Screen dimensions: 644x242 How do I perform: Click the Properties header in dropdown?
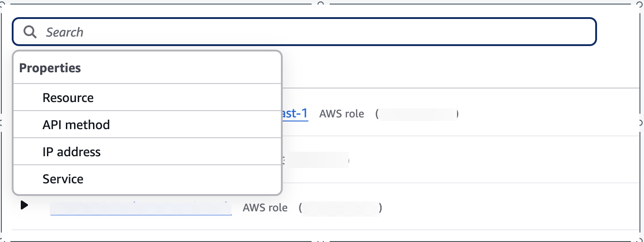click(x=50, y=68)
